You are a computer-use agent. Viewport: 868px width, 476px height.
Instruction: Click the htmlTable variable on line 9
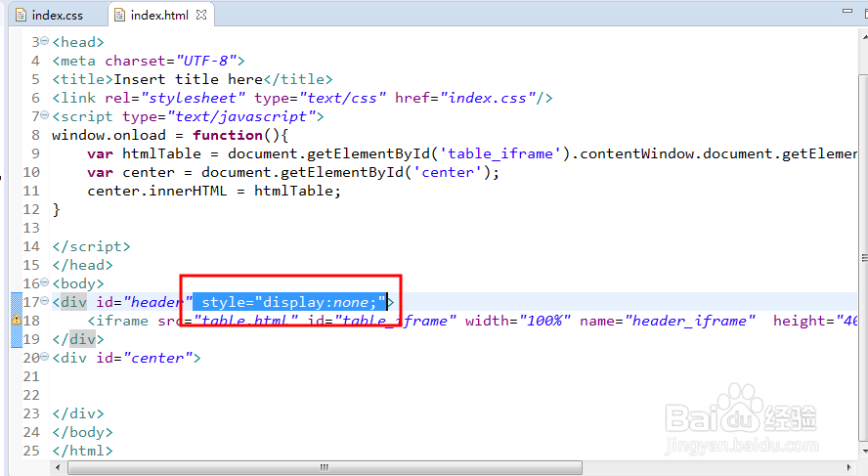[x=161, y=153]
